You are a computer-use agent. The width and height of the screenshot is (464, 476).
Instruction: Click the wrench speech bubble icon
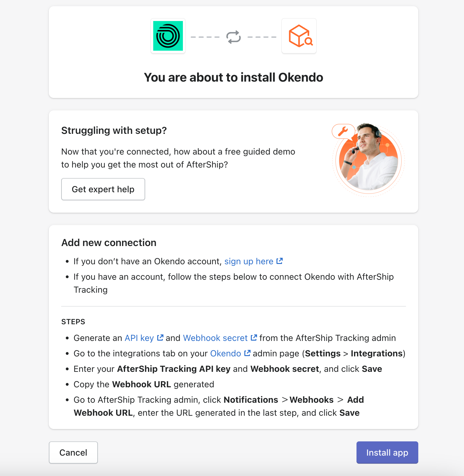[344, 131]
